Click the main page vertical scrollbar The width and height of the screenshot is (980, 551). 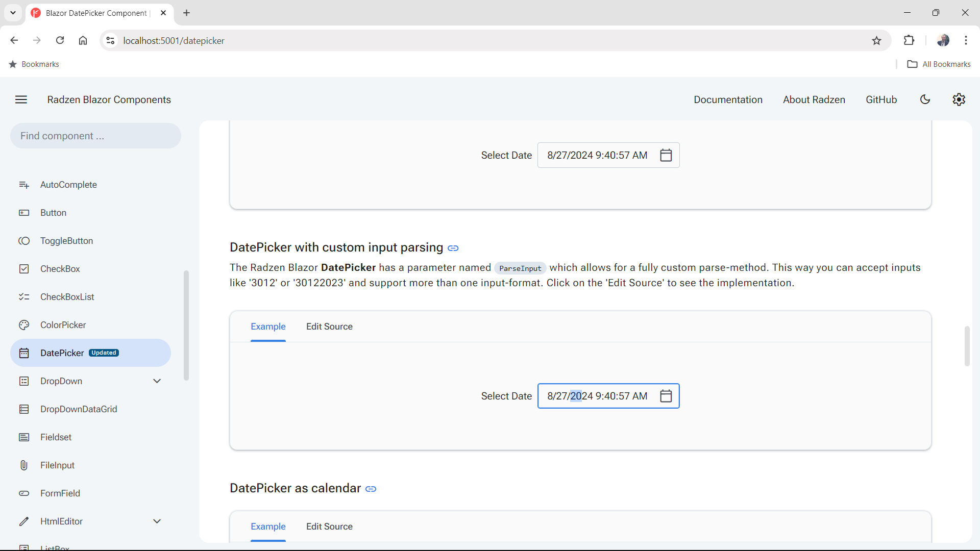pyautogui.click(x=967, y=346)
